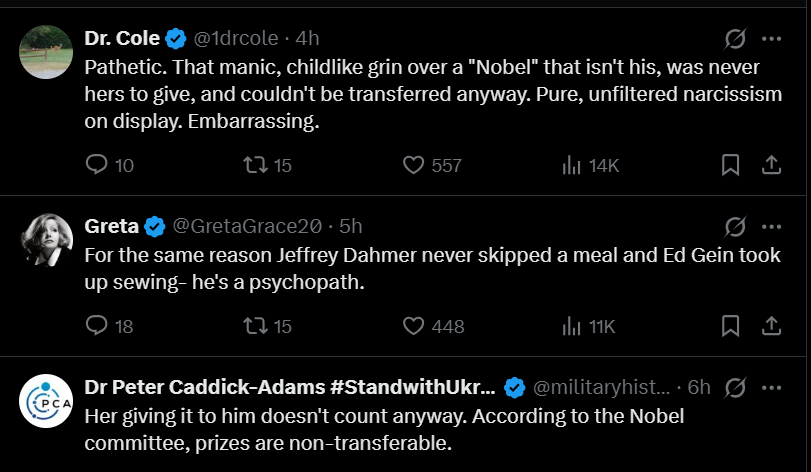Retweet Greta's post

254,325
